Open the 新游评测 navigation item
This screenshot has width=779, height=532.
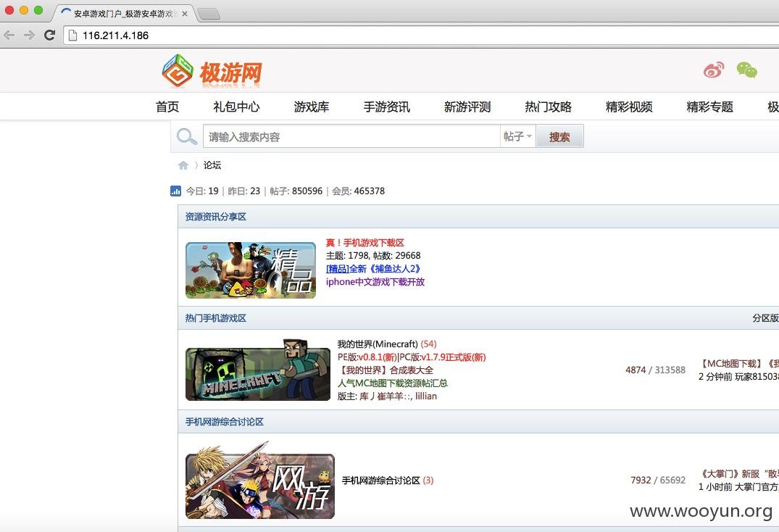click(x=467, y=107)
